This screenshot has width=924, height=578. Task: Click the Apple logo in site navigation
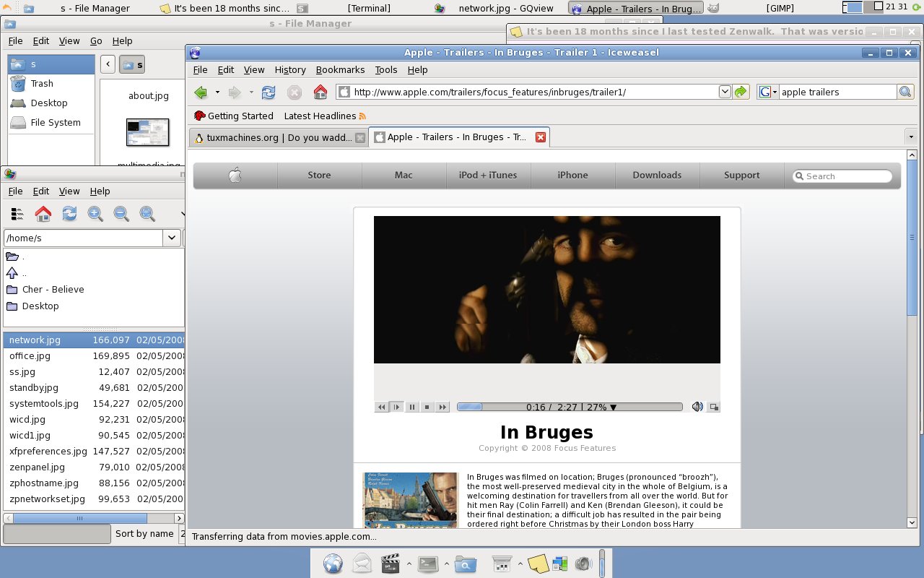tap(235, 175)
